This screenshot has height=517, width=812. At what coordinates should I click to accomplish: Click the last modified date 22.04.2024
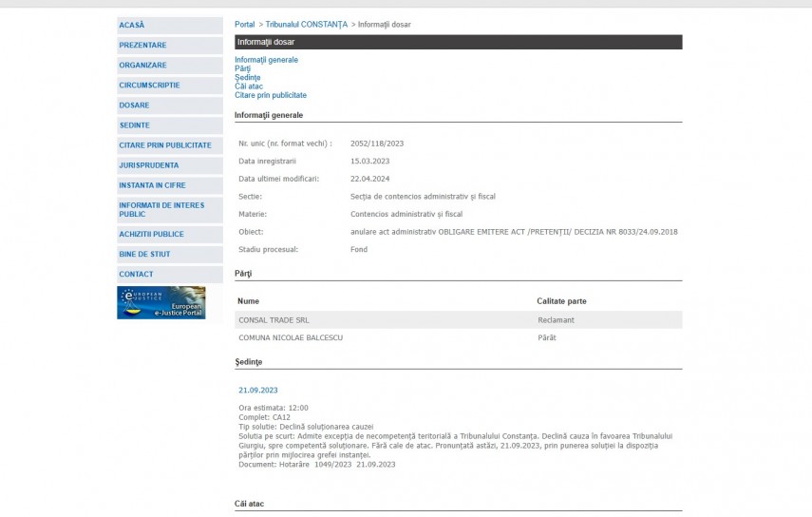[369, 179]
